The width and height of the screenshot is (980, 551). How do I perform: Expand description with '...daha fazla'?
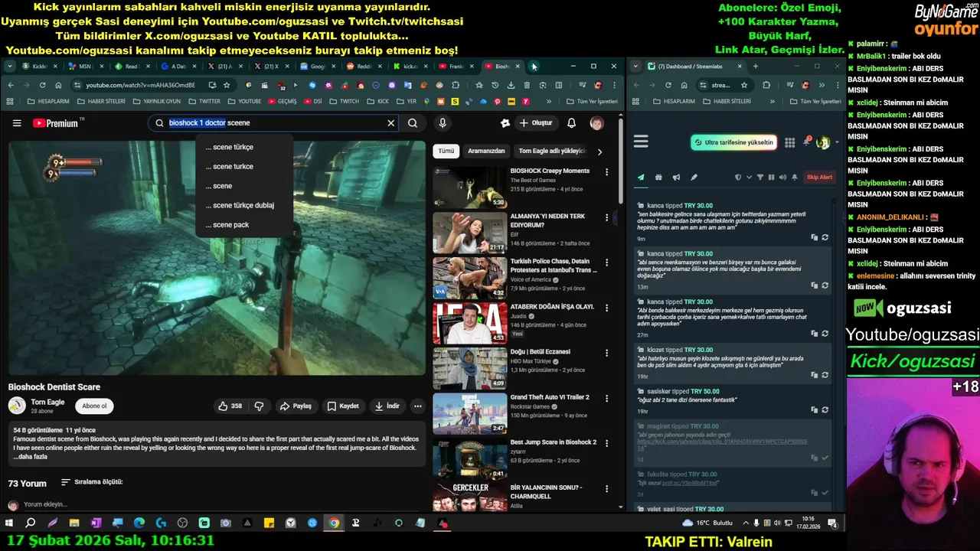pos(31,457)
